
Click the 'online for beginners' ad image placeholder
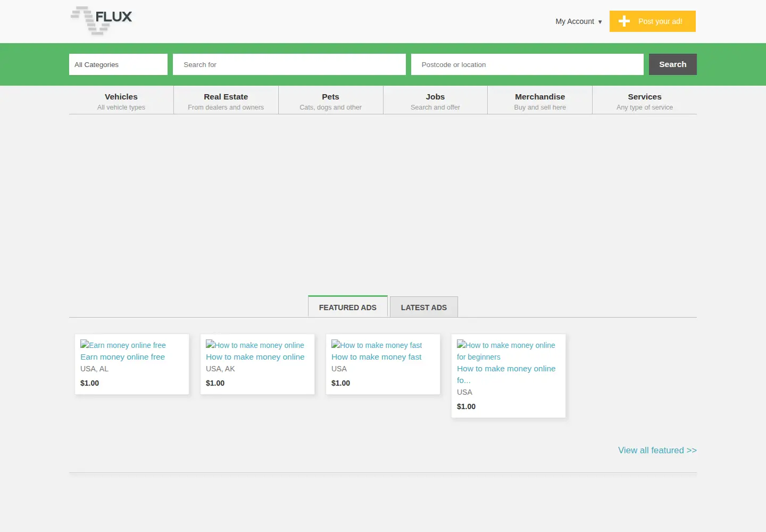(x=506, y=351)
